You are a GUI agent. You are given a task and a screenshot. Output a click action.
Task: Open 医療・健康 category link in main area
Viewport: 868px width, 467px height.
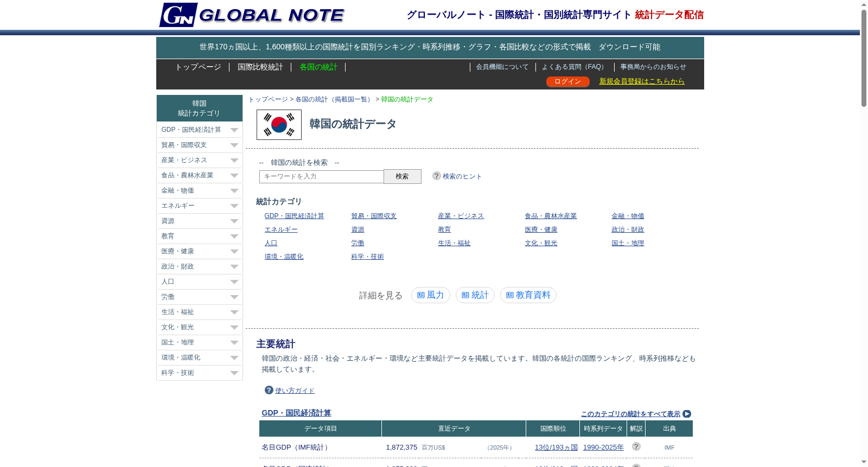click(541, 229)
